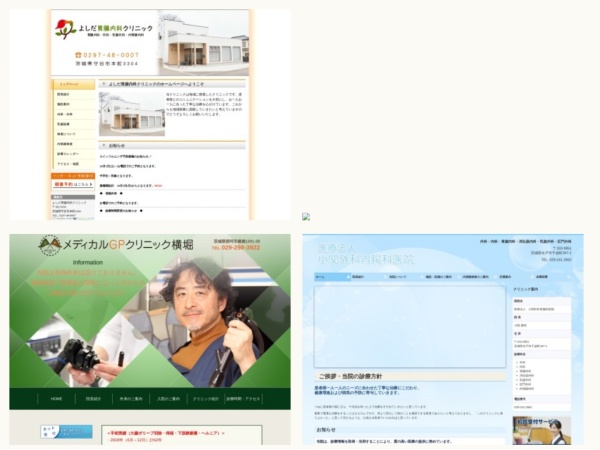This screenshot has width=600, height=450.
Task: Go to HOME in the dark green navigation bar
Action: pos(56,399)
